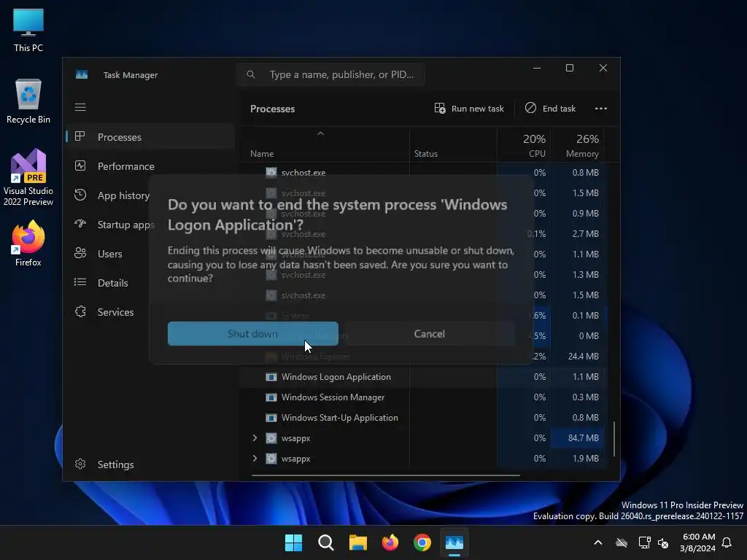Select the Firefox desktop shortcut
Image resolution: width=747 pixels, height=560 pixels.
click(28, 244)
